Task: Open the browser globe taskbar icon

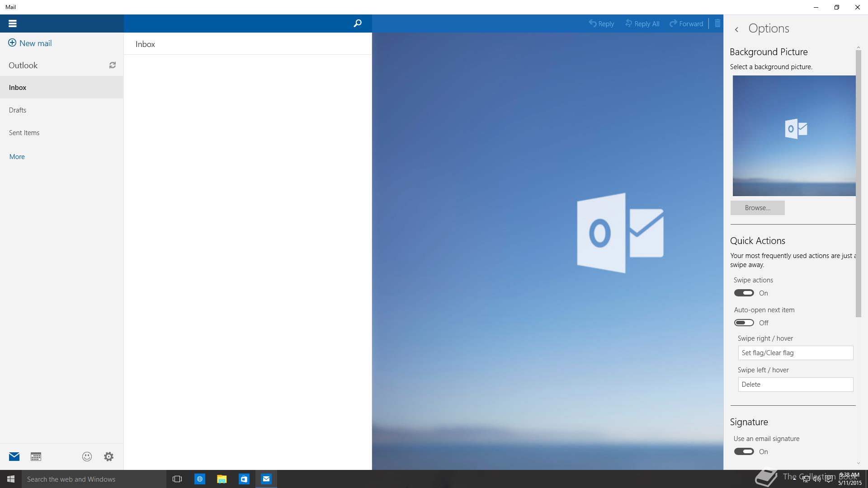Action: point(199,479)
